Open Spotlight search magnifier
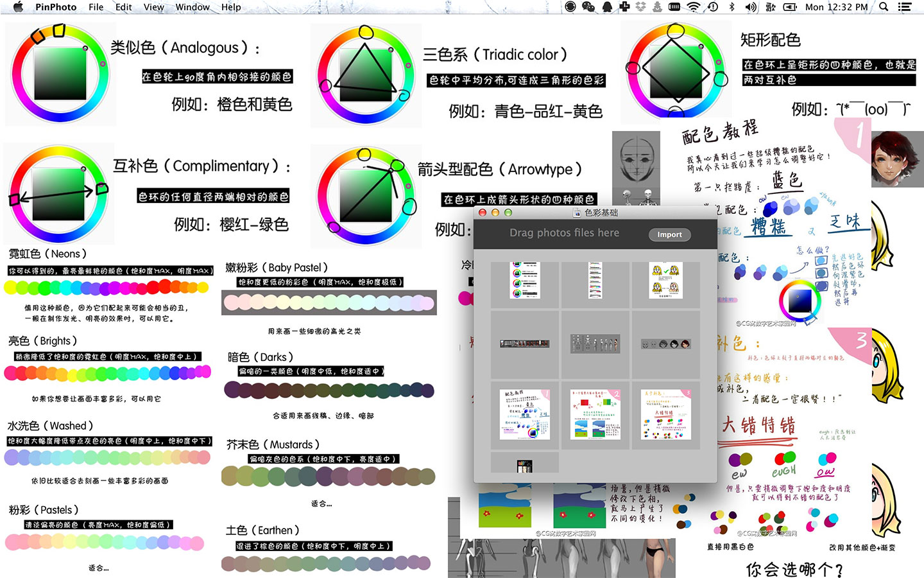Viewport: 924px width, 578px height. click(884, 7)
